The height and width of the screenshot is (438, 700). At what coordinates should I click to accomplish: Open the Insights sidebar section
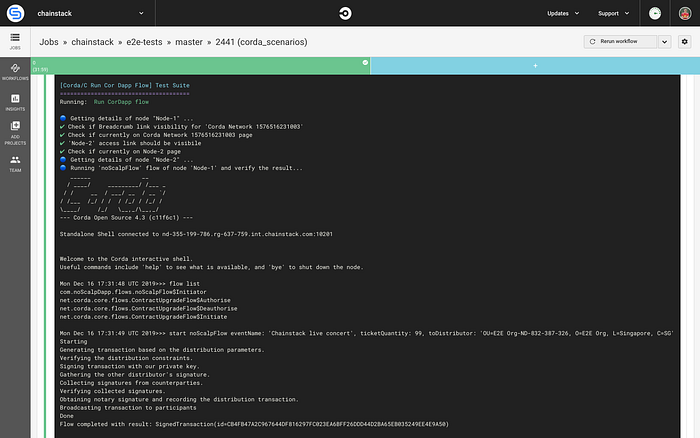coord(15,103)
